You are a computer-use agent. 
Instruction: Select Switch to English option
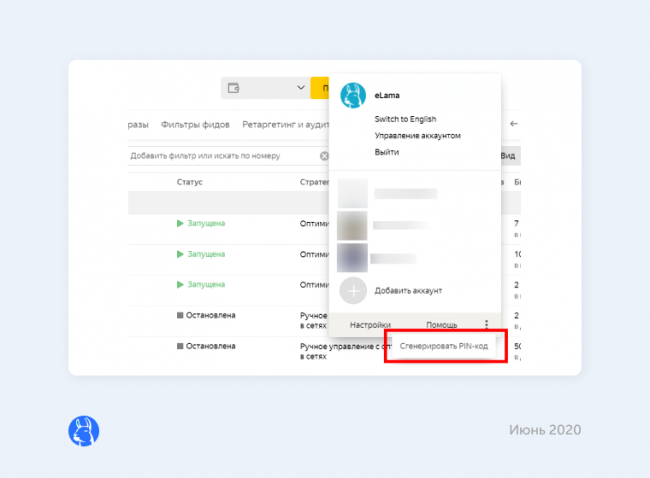[x=405, y=119]
